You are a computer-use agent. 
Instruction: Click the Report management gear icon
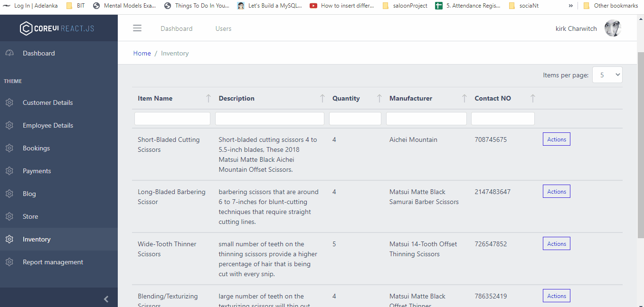click(x=9, y=262)
